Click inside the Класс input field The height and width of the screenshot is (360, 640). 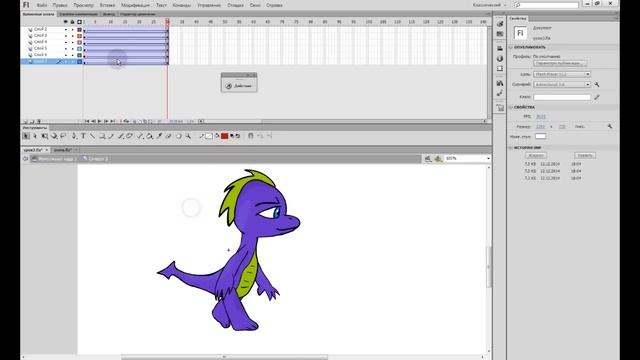562,97
